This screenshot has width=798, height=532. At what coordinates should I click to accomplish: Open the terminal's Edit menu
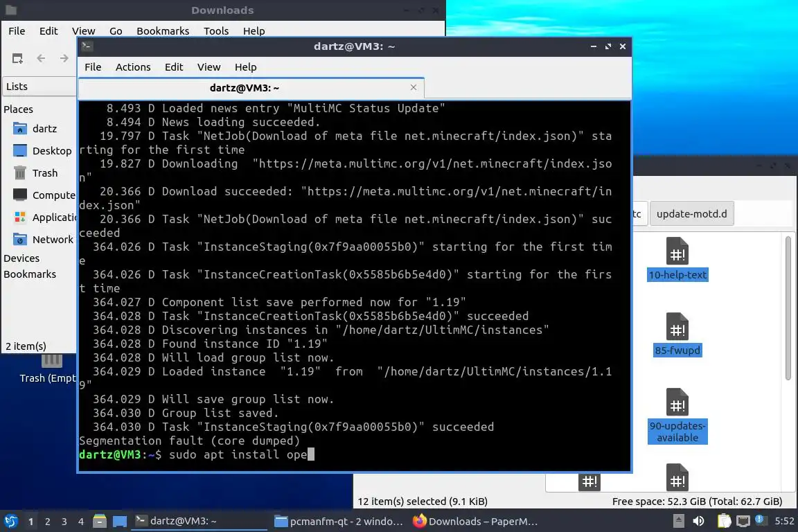click(x=174, y=67)
